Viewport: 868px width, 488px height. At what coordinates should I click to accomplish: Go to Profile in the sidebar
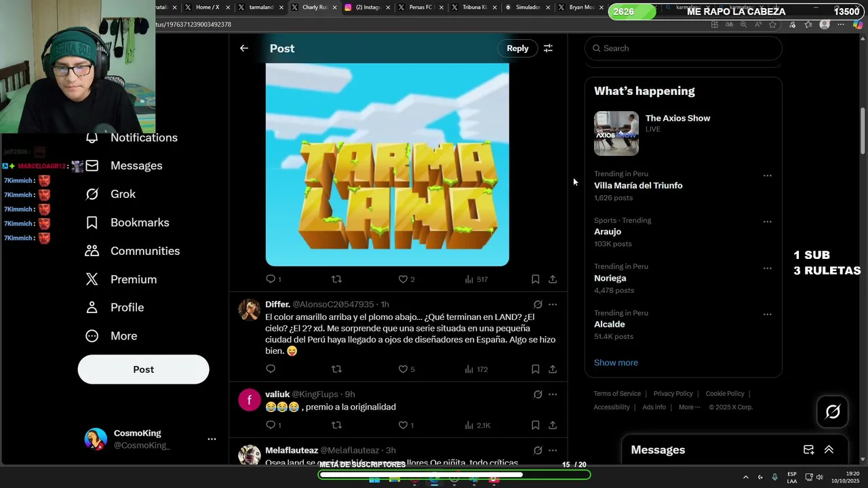(x=115, y=308)
